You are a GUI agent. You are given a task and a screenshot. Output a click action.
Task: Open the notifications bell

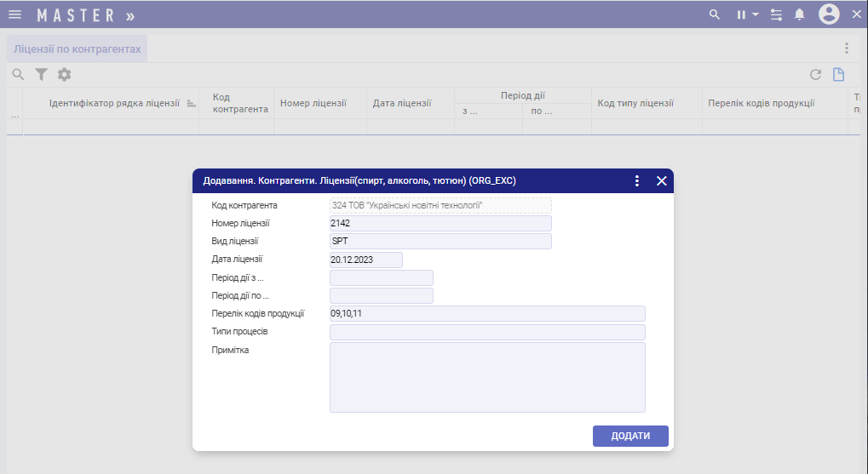799,14
